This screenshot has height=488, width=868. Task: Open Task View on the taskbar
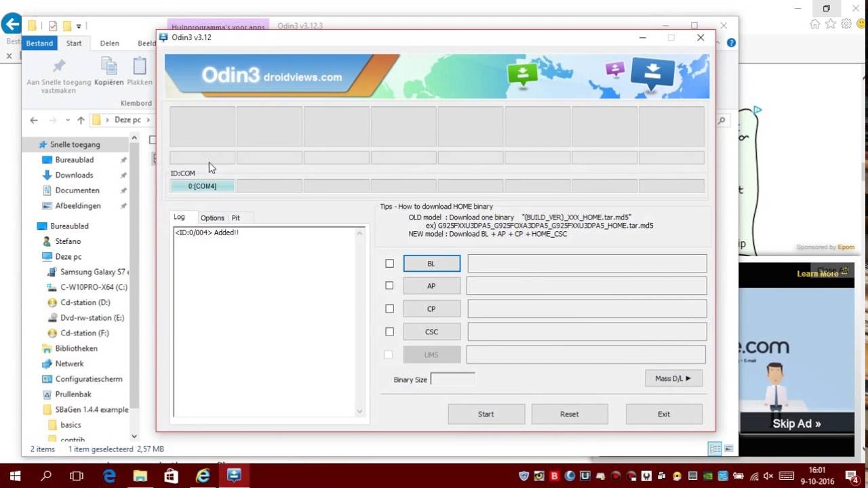click(x=77, y=476)
